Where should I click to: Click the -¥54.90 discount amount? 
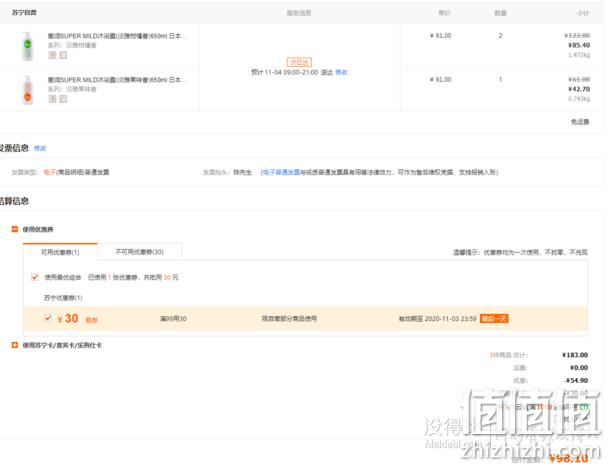[577, 380]
